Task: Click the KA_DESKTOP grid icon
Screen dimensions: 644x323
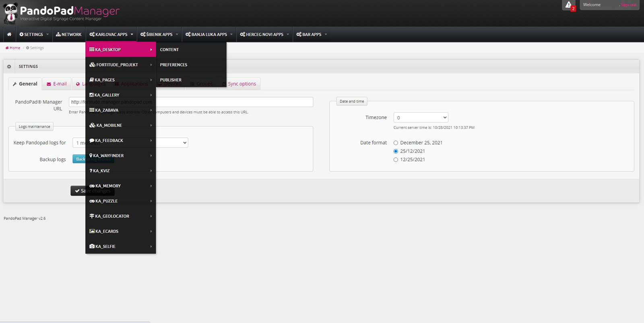Action: tap(92, 50)
